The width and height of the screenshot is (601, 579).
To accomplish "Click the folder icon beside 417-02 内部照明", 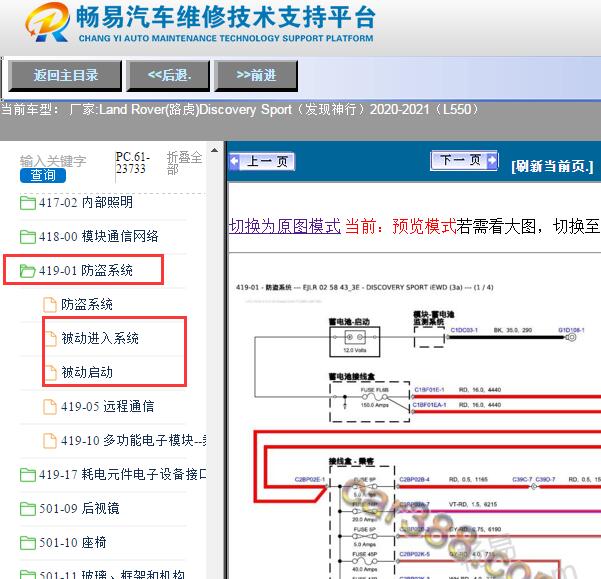I will 28,203.
